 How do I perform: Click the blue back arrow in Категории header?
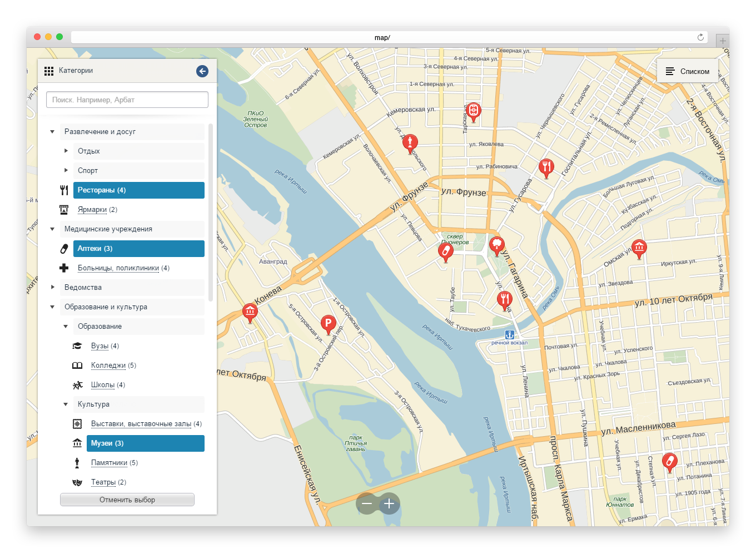coord(202,71)
